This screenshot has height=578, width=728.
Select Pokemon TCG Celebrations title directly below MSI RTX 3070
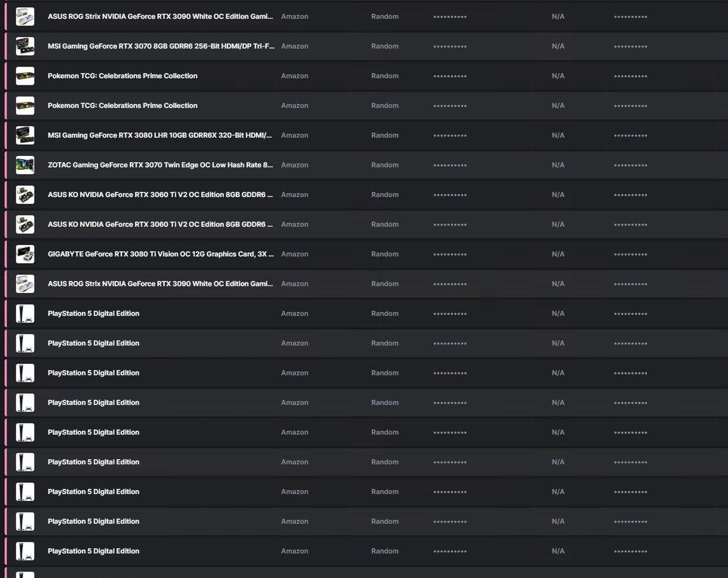(x=123, y=76)
